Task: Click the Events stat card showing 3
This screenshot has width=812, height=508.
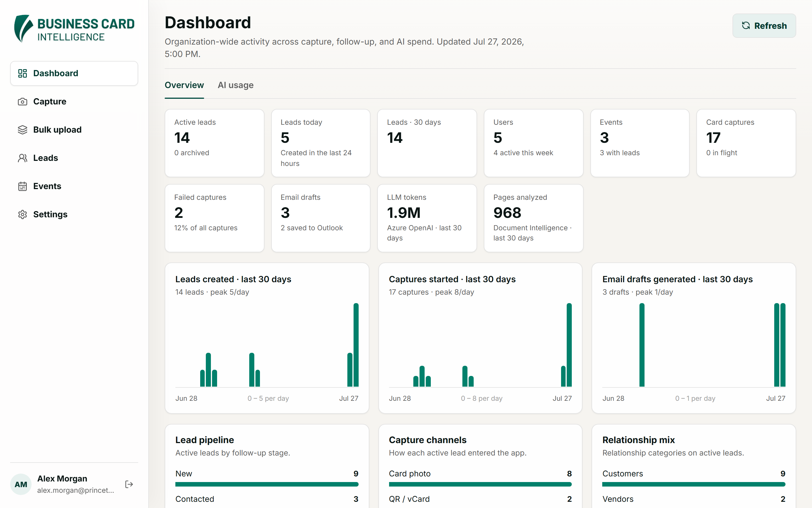Action: (640, 143)
